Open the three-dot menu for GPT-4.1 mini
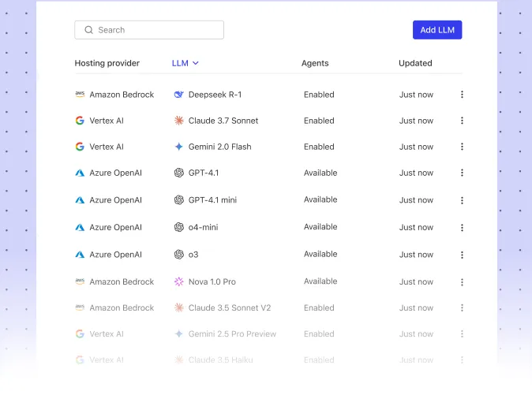The height and width of the screenshot is (410, 532). pyautogui.click(x=462, y=200)
